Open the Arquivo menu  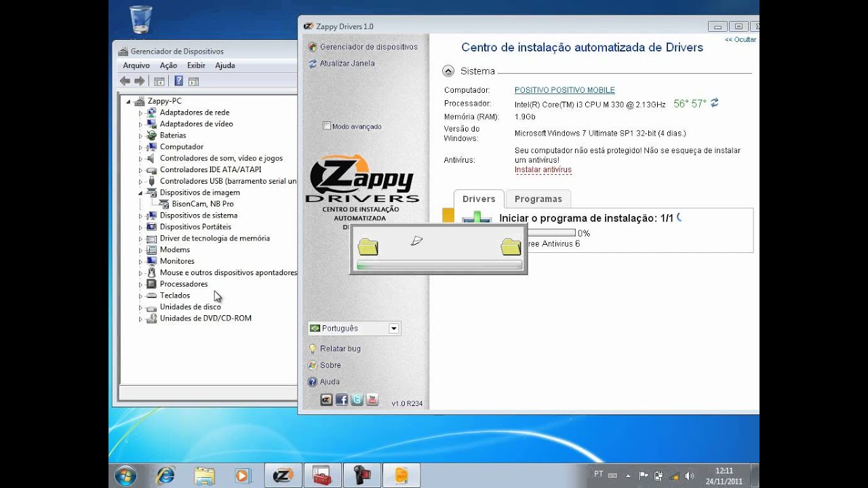click(x=136, y=66)
